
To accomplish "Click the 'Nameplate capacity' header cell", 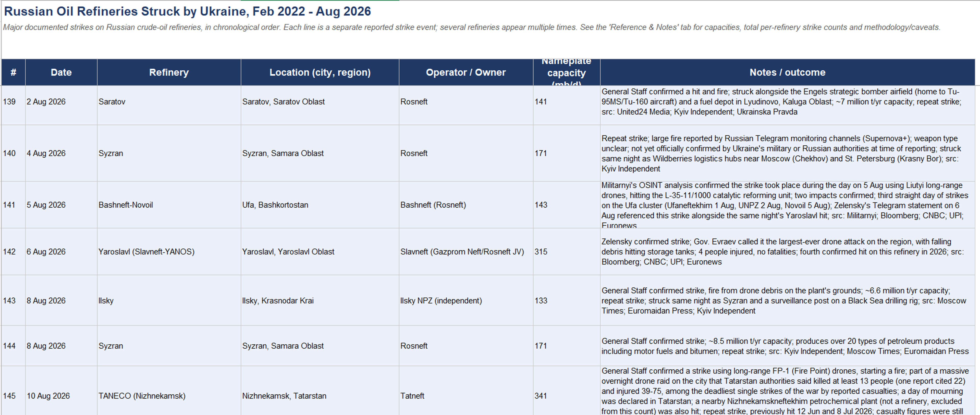I will [x=567, y=72].
